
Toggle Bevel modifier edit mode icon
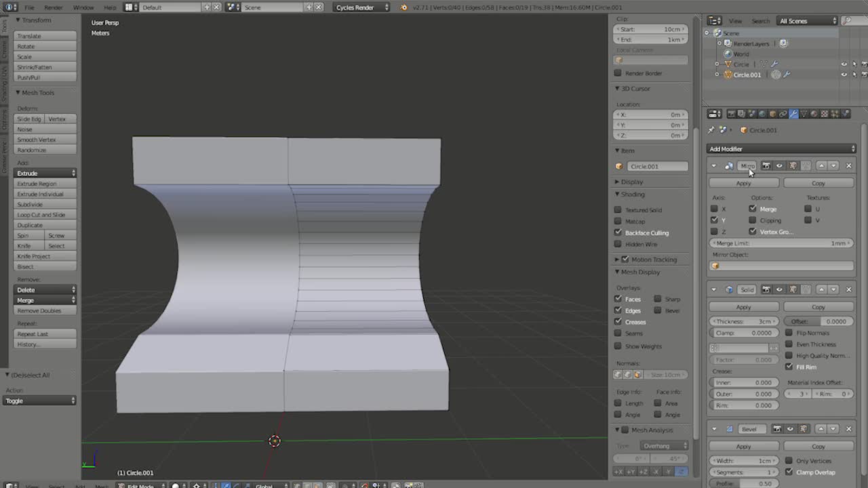point(804,429)
